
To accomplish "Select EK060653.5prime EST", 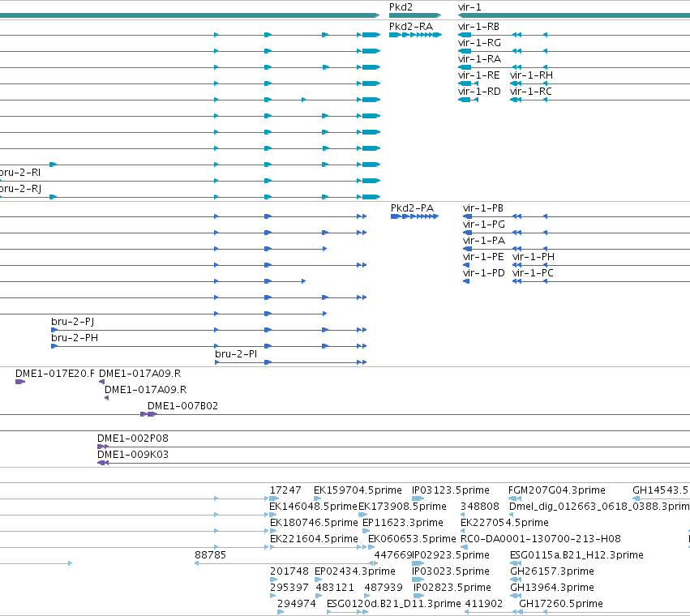I will 412,540.
